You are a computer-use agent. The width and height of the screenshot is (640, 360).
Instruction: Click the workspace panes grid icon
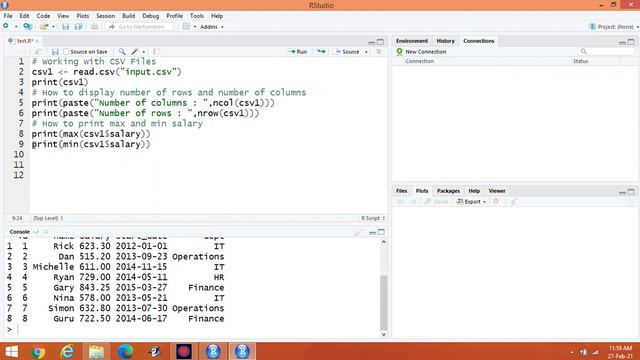186,27
